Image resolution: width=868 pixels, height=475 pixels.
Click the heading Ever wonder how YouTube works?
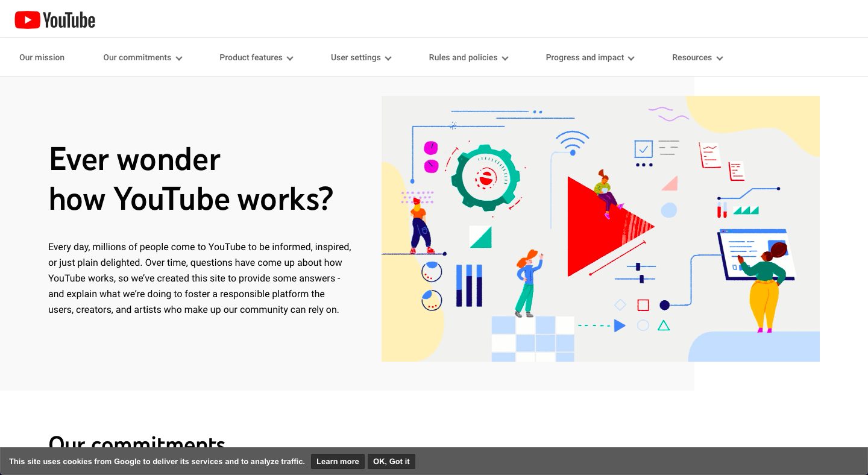(x=190, y=178)
